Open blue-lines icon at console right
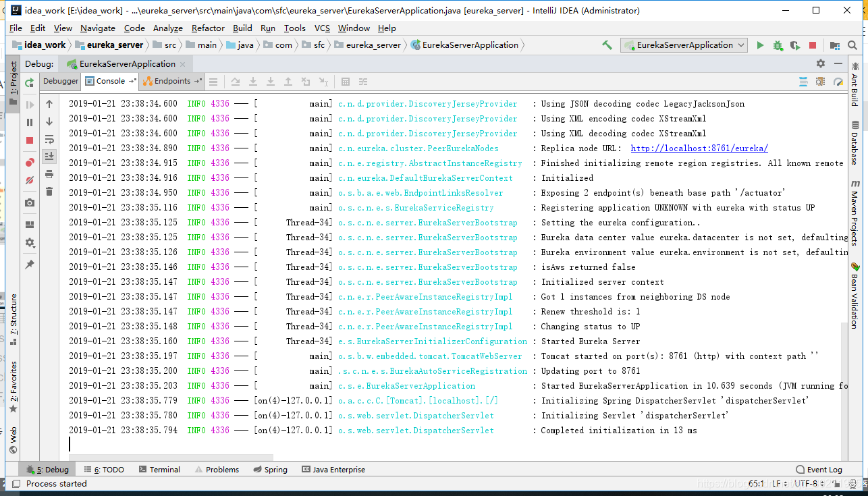This screenshot has width=868, height=496. 803,82
